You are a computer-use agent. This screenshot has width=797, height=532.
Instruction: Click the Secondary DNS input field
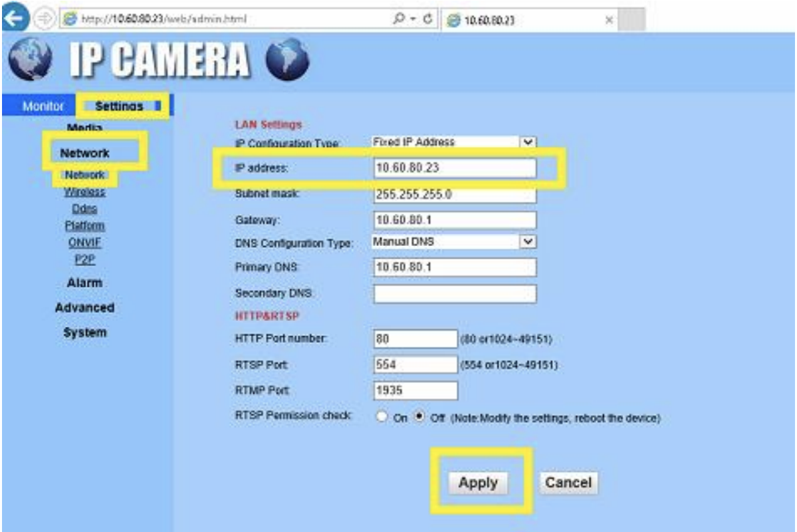coord(455,293)
